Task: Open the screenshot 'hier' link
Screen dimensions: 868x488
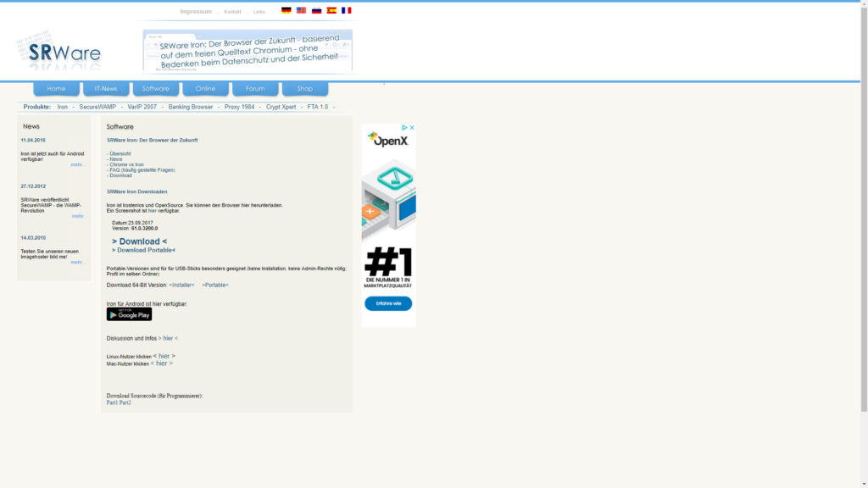Action: point(153,211)
